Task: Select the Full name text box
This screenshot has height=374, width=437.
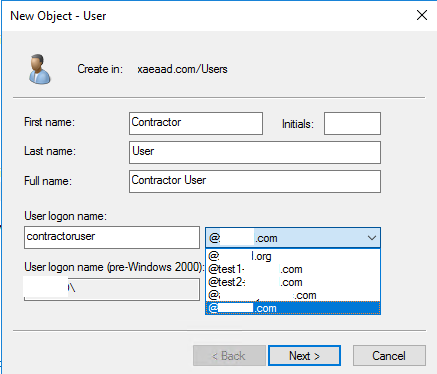Action: [x=255, y=181]
